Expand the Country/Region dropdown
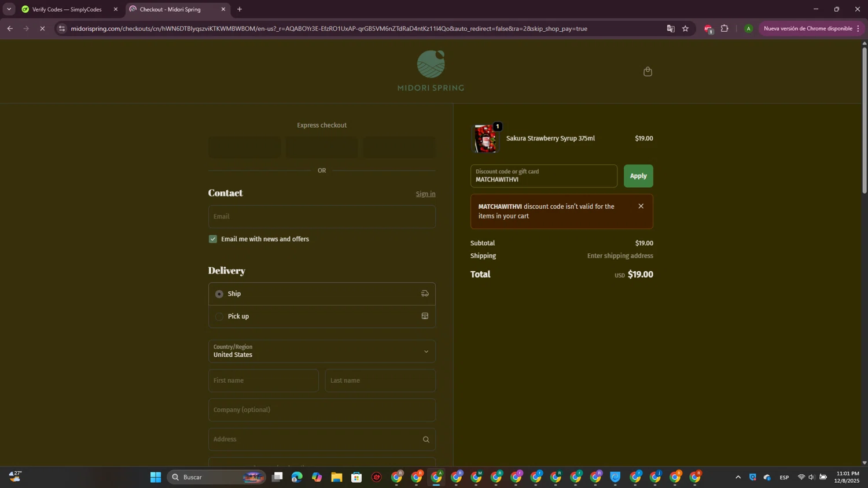 pos(322,352)
